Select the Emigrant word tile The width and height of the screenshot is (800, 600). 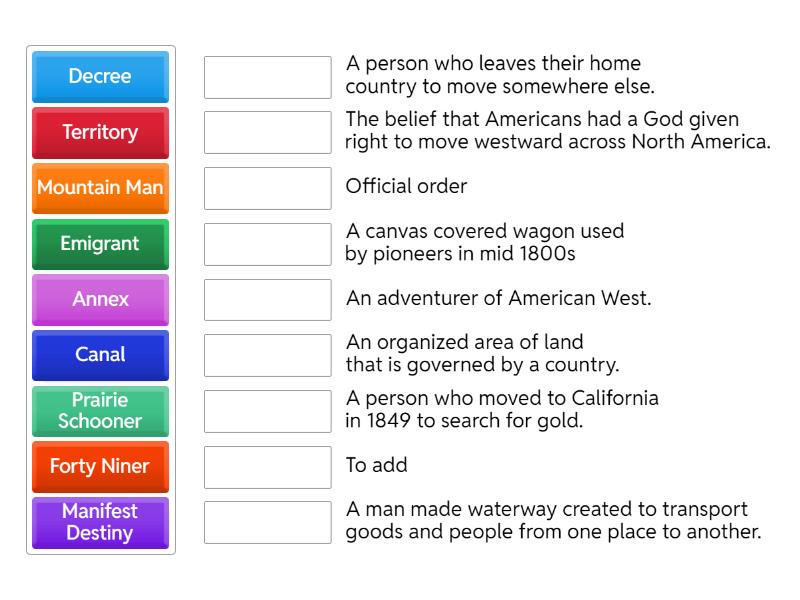coord(100,244)
